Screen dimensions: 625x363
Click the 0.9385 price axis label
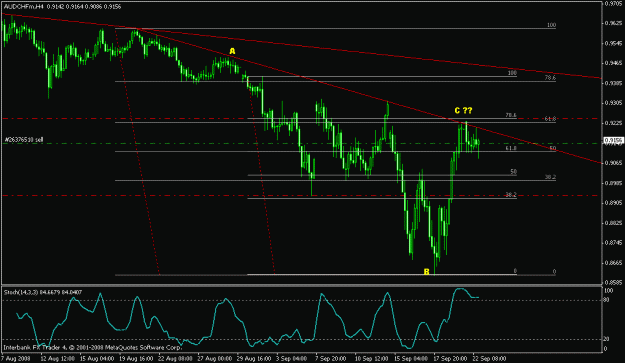[613, 83]
